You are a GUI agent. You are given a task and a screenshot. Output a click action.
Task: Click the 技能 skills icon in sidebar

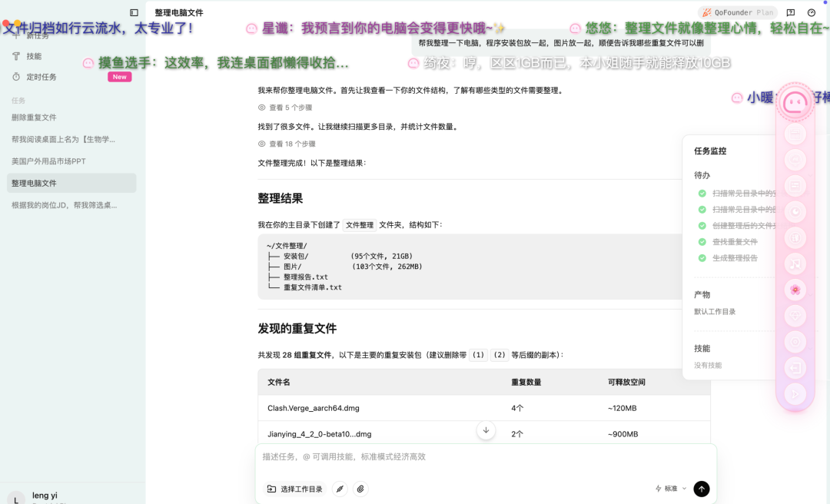coord(16,56)
